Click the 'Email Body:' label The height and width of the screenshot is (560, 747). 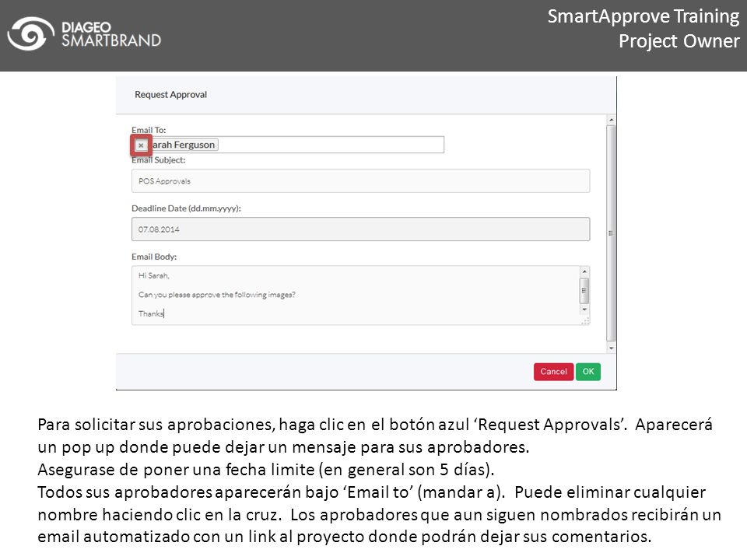click(x=154, y=257)
